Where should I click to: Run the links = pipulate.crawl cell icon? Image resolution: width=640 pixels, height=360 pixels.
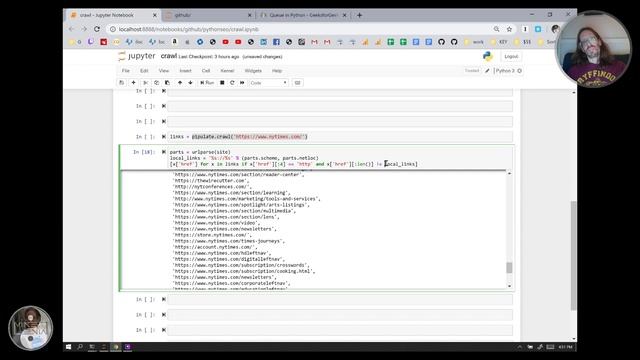click(x=164, y=137)
